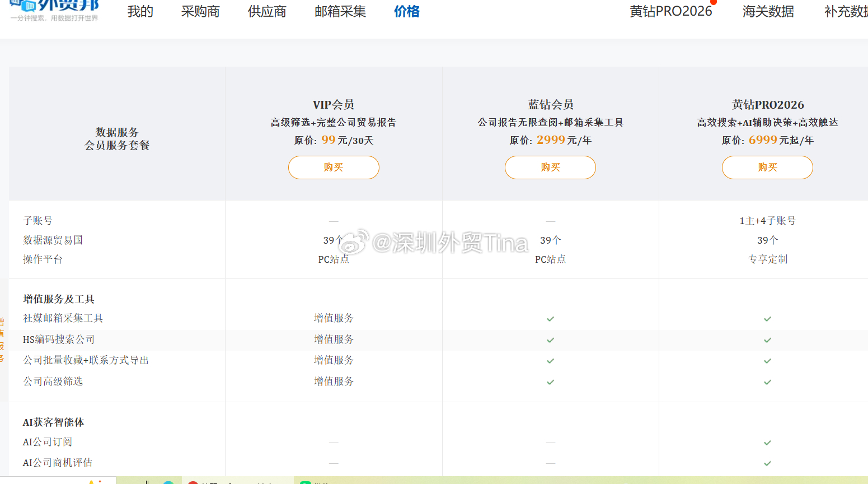Click the 黄钻PRO2026 checkmark for 社媒邮箱采集工具
This screenshot has width=868, height=484.
767,319
